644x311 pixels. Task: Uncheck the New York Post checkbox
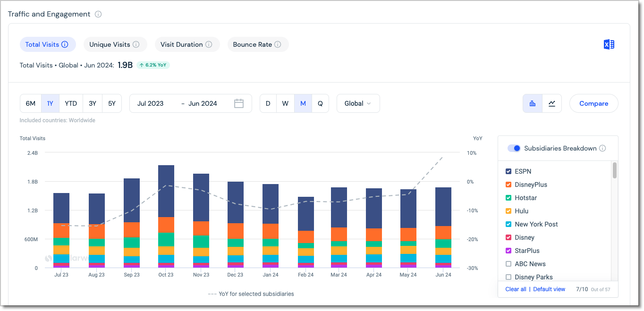(508, 224)
